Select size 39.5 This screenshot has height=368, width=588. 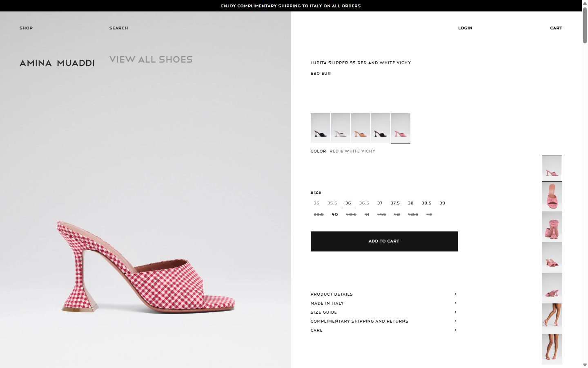318,215
